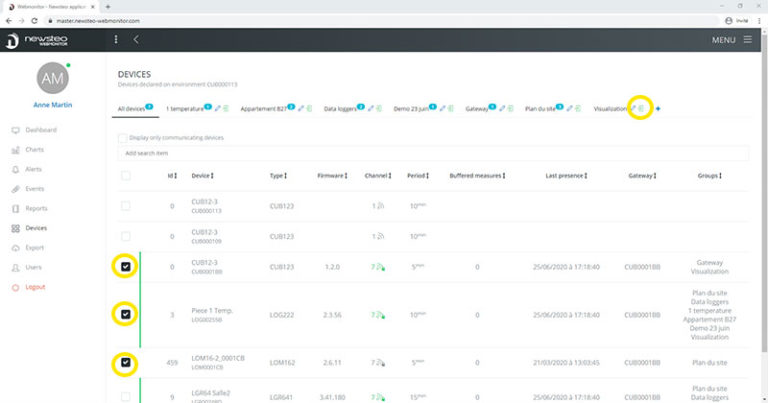Click the Newsteo Webmonitor logo
This screenshot has height=403, width=768.
coord(37,40)
